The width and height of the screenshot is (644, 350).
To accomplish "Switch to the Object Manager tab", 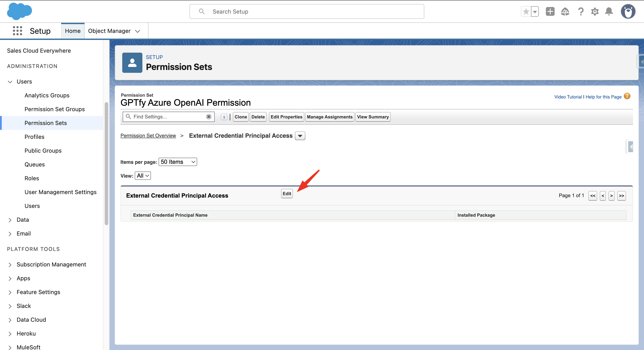I will click(109, 31).
